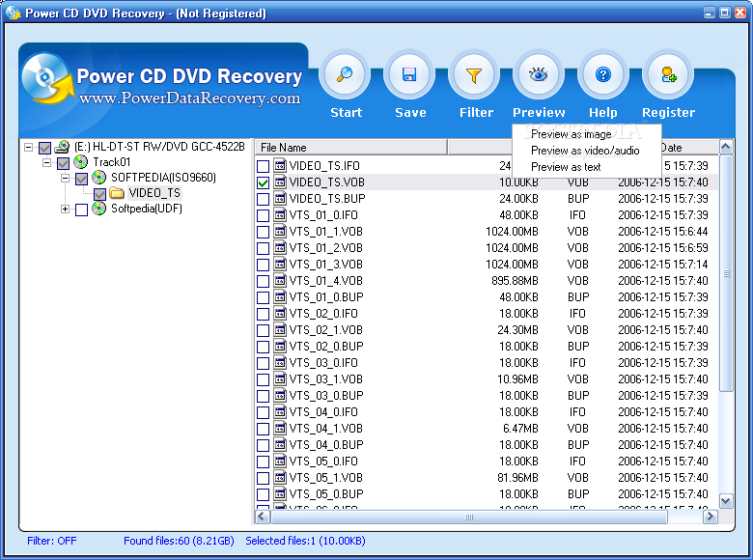Toggle the VIDEO_TS folder checkbox
This screenshot has height=560, width=753.
(x=99, y=194)
